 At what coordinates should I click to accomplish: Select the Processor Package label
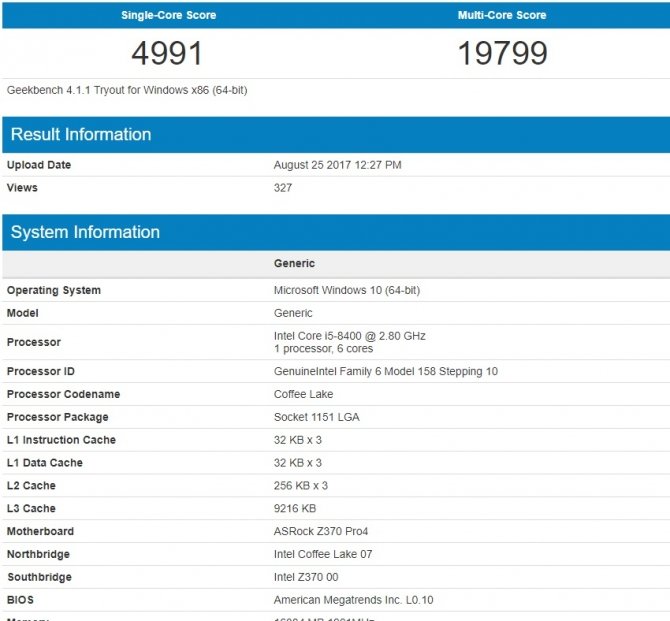point(58,417)
